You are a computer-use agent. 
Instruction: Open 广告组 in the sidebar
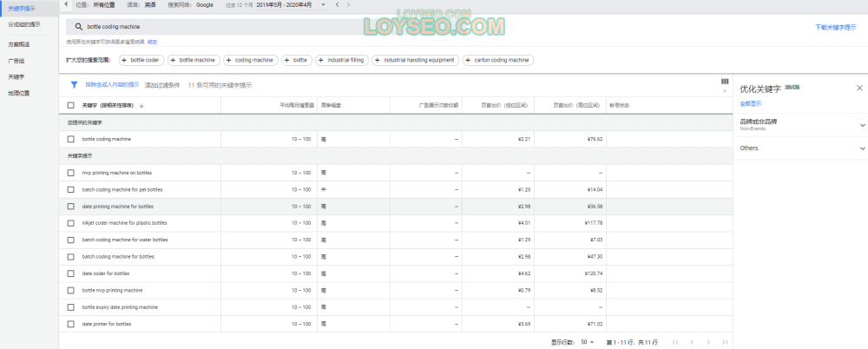[x=16, y=61]
